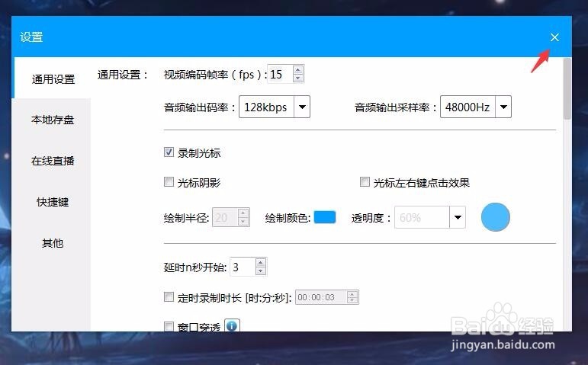The width and height of the screenshot is (588, 365).
Task: Uncheck the 录制光标 checkbox
Action: [169, 152]
